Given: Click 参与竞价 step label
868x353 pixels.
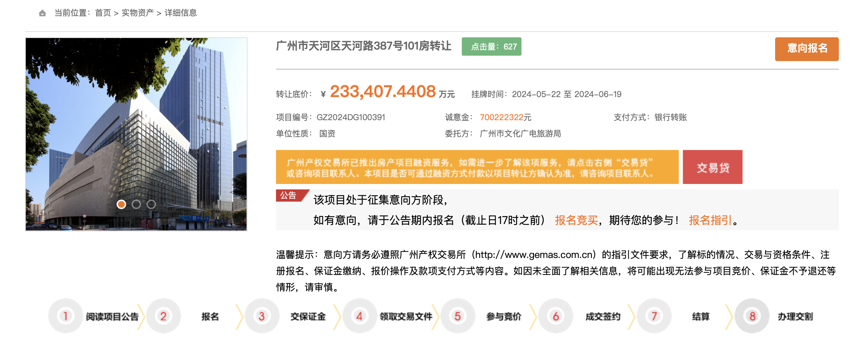Looking at the screenshot, I should (504, 317).
